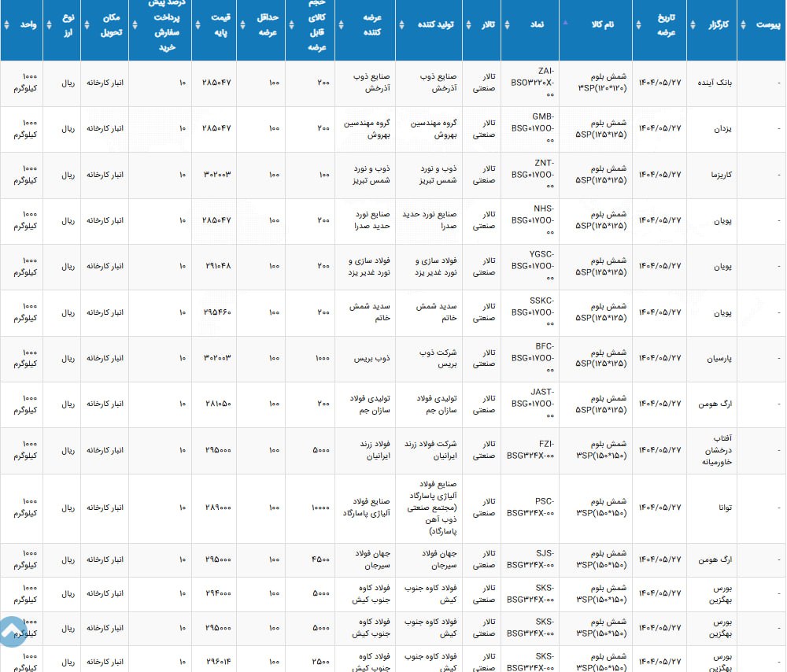Sort by تالار using its arrow icon
Image resolution: width=787 pixels, height=672 pixels.
[469, 24]
